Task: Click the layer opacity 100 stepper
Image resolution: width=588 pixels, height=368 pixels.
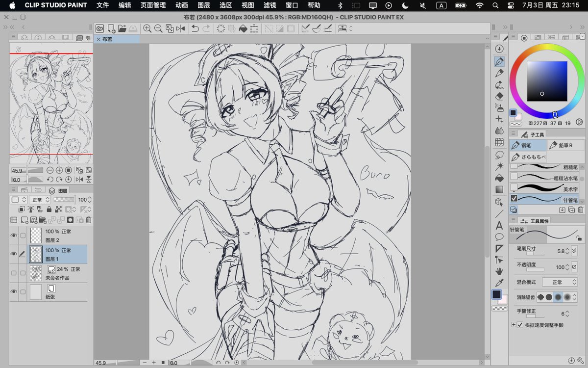Action: pos(90,200)
